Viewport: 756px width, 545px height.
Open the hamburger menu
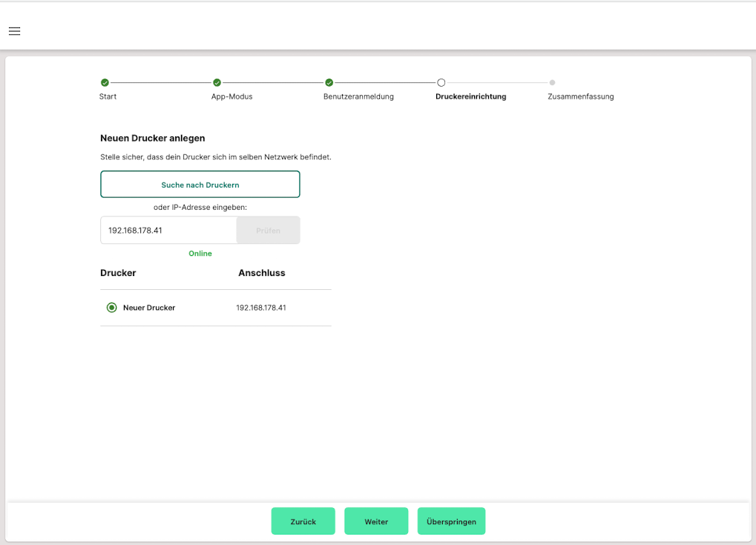(14, 31)
